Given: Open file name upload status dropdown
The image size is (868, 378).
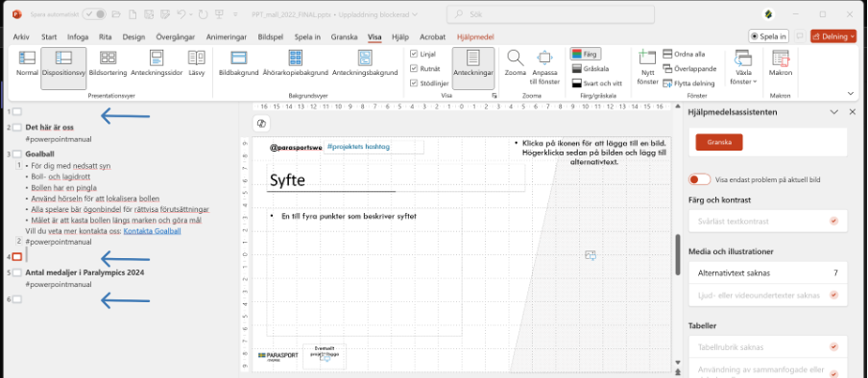Looking at the screenshot, I should point(415,14).
